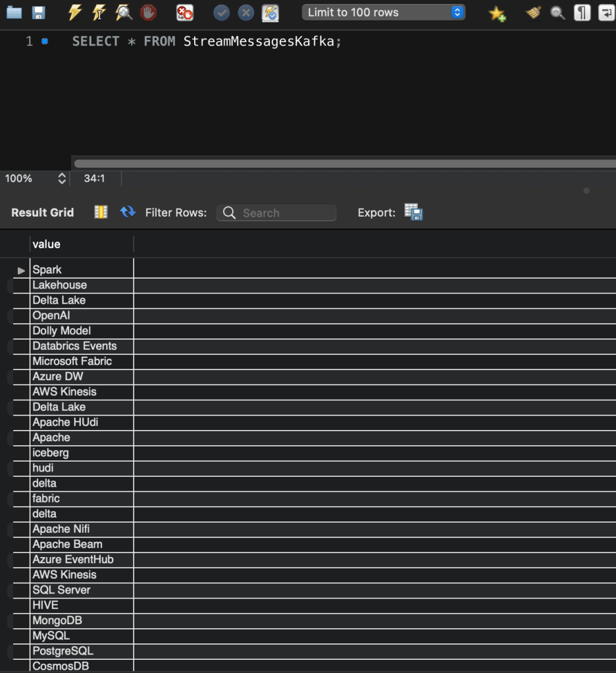Toggle word wrap icon in the toolbar

[606, 13]
